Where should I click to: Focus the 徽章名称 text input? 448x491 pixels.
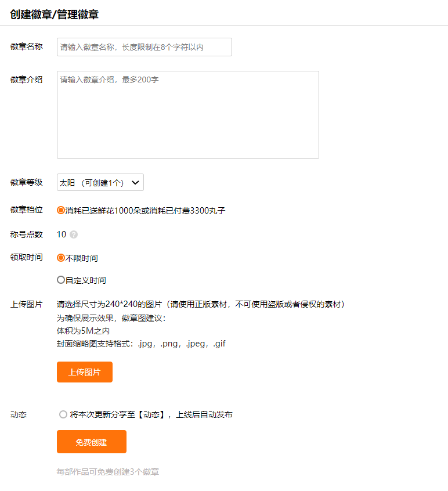pos(144,47)
